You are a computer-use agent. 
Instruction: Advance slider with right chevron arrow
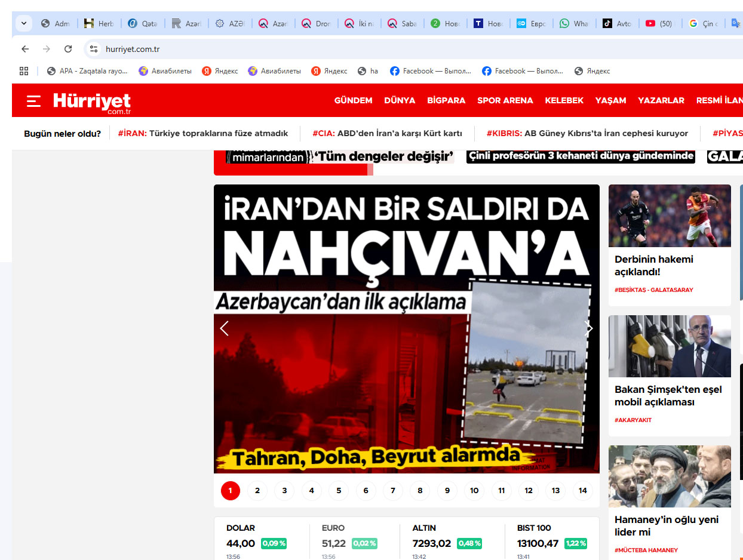click(x=589, y=328)
